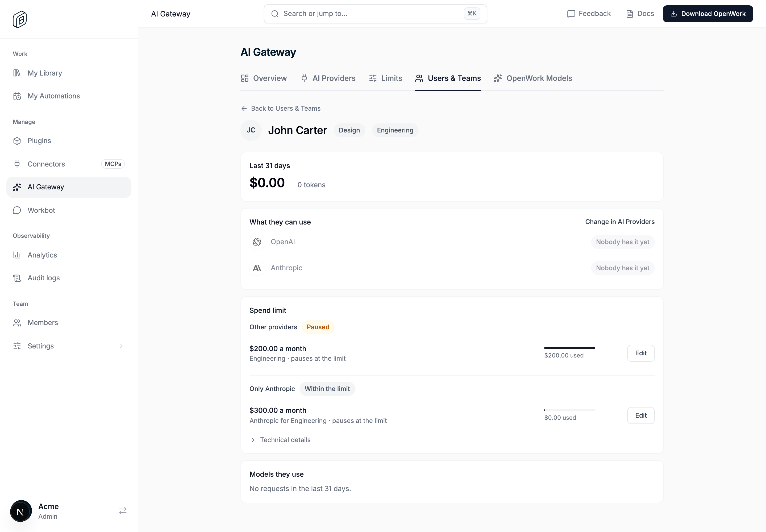
Task: Open Analytics bar chart icon
Action: [17, 255]
